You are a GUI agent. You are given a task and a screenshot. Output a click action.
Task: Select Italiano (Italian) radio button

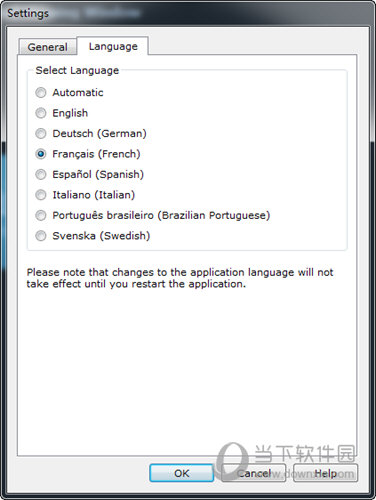[41, 195]
